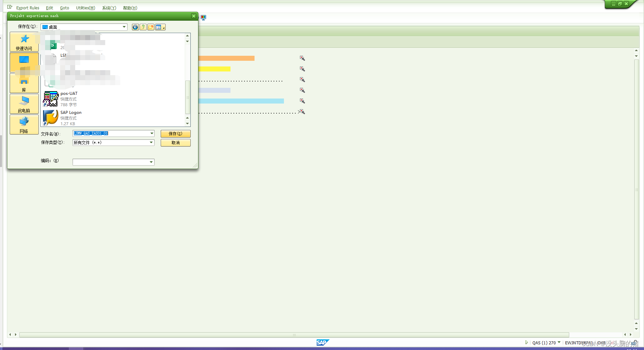Expand the 编码 encoding dropdown

(x=151, y=162)
